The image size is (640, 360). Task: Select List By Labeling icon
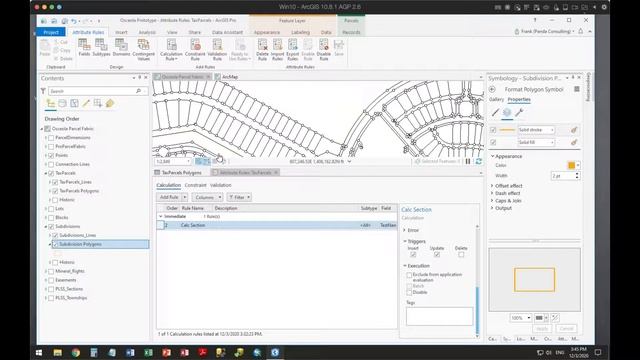[x=110, y=104]
